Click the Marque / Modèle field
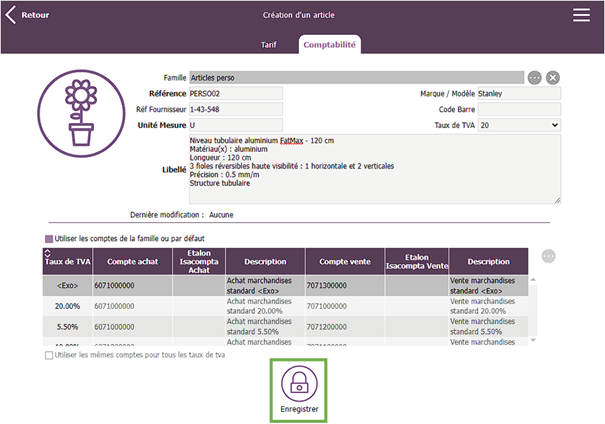This screenshot has height=424, width=605. 518,94
